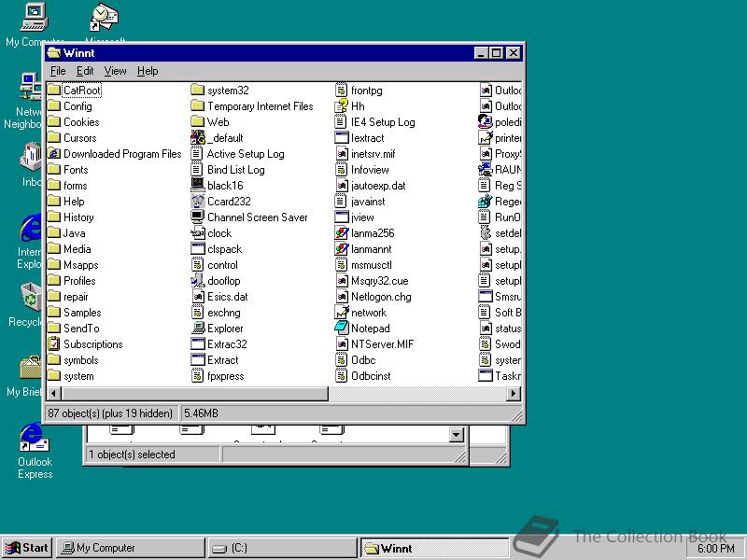Select the Notepad application icon
747x560 pixels.
pyautogui.click(x=341, y=329)
